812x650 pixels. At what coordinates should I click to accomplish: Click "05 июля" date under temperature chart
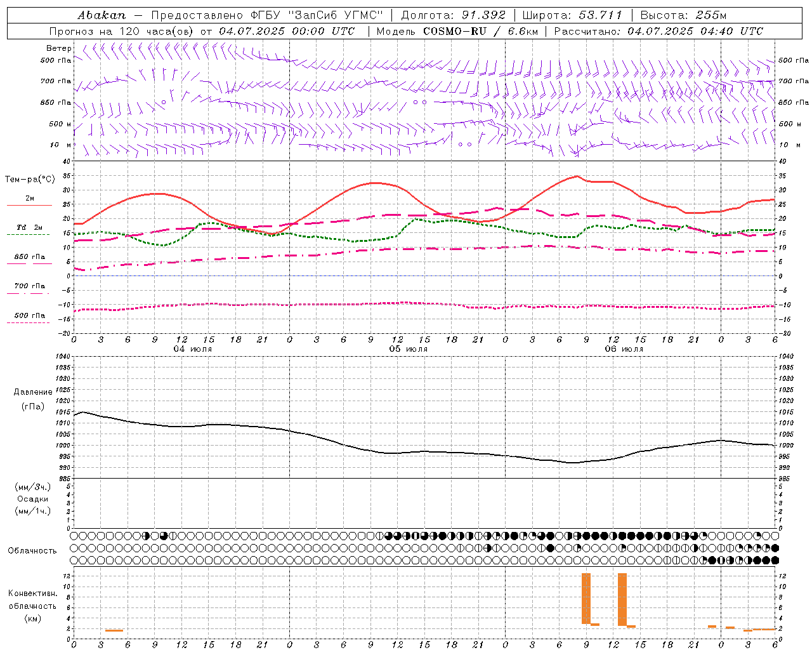[x=409, y=349]
